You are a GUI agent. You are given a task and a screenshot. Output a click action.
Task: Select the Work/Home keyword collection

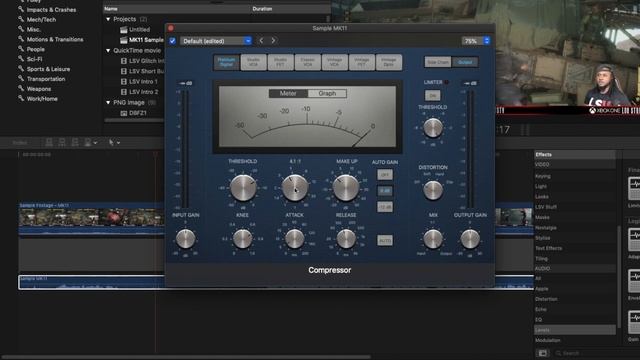(42, 98)
